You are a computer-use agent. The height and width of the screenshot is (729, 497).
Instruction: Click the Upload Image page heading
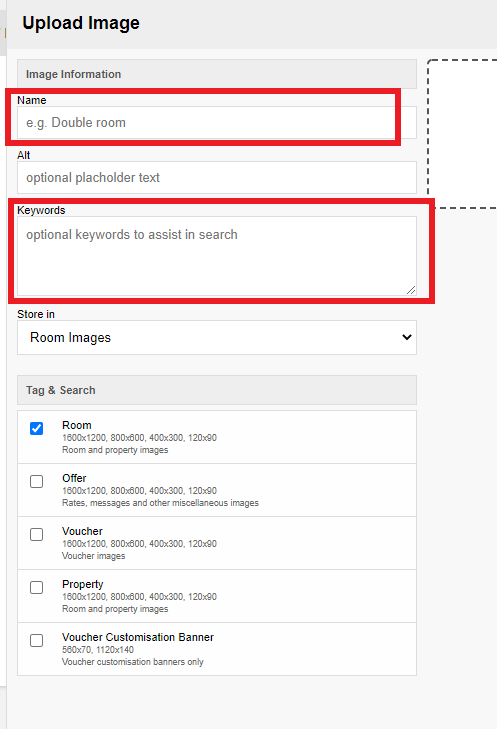pyautogui.click(x=81, y=23)
